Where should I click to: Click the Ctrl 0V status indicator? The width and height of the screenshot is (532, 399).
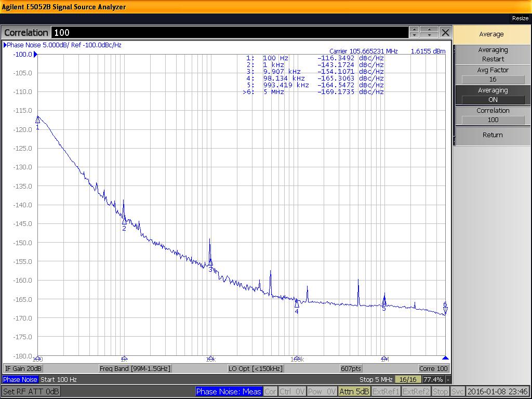pos(292,392)
